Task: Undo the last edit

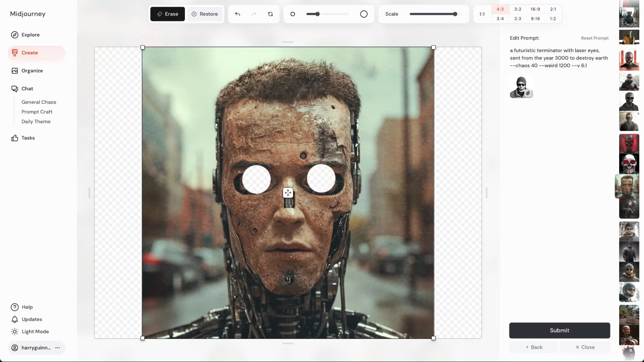Action: [x=237, y=14]
